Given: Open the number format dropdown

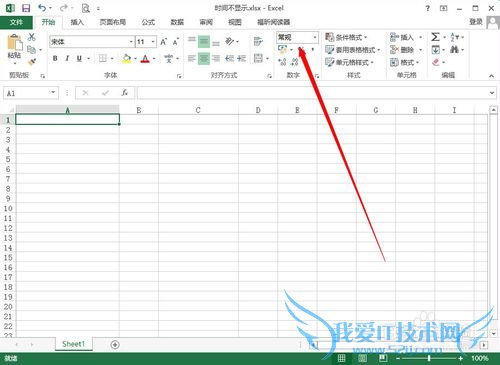Looking at the screenshot, I should click(x=315, y=37).
